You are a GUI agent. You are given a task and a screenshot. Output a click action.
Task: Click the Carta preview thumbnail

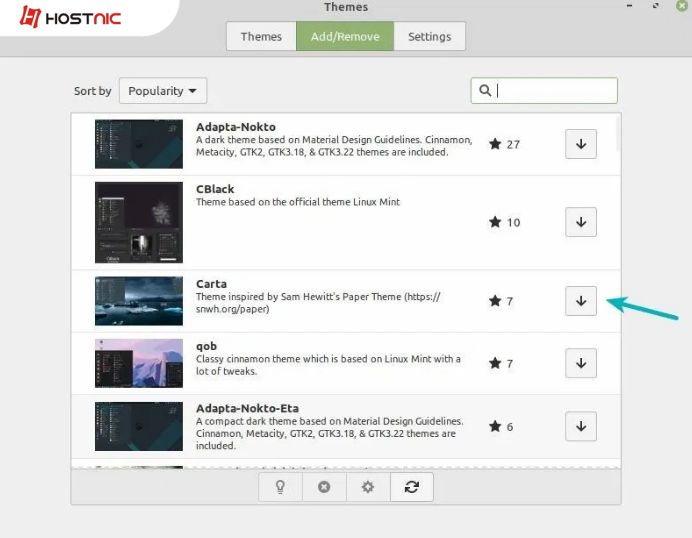139,301
